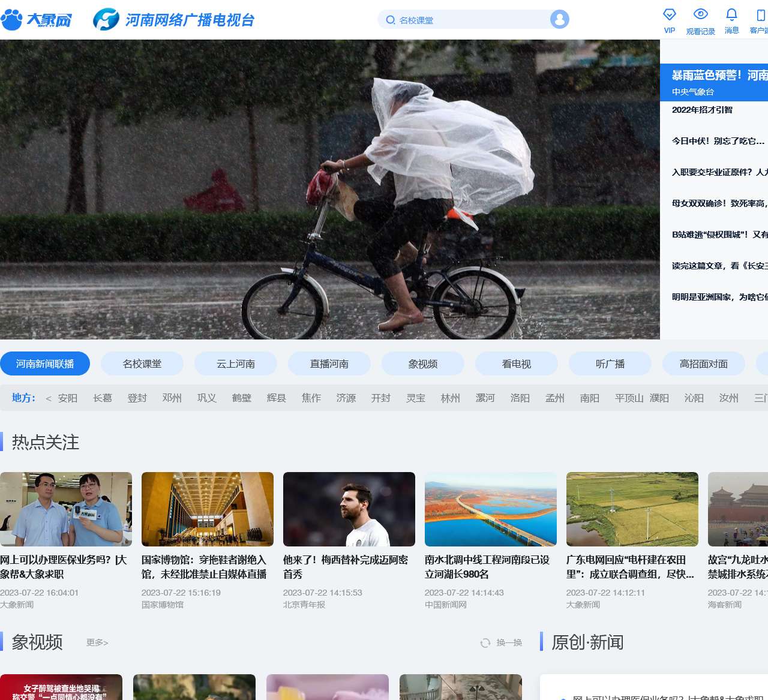Screen dimensions: 768x700
Task: Expand 象视频 更多> link
Action: click(x=97, y=642)
